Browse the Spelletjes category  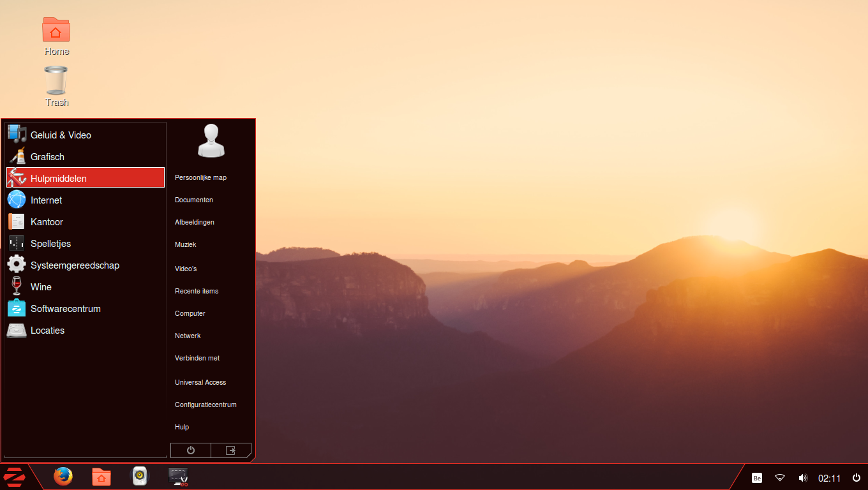pyautogui.click(x=51, y=243)
